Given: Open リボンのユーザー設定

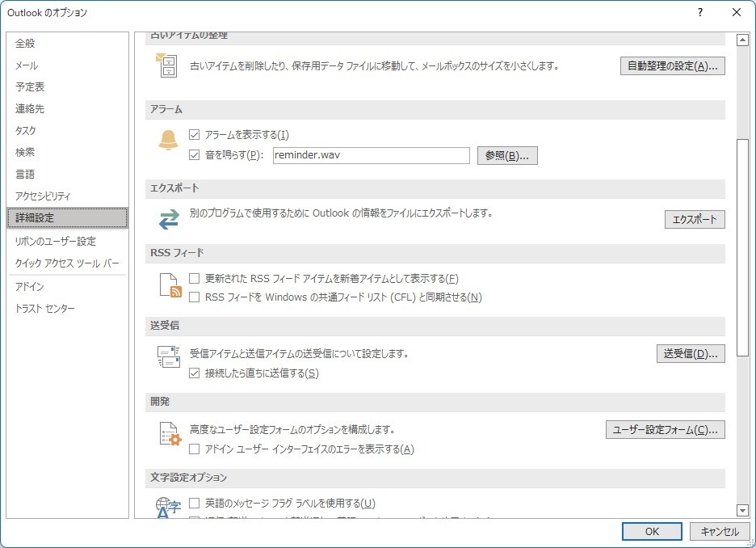Looking at the screenshot, I should 68,241.
